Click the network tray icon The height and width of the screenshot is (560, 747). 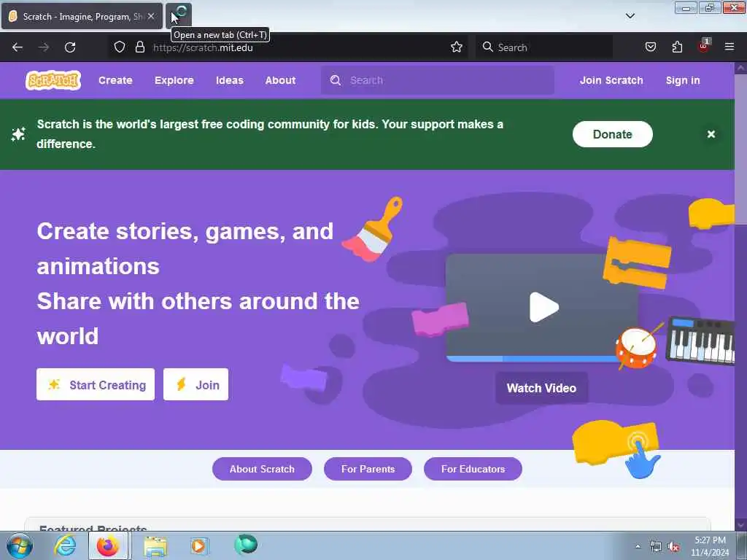click(656, 547)
